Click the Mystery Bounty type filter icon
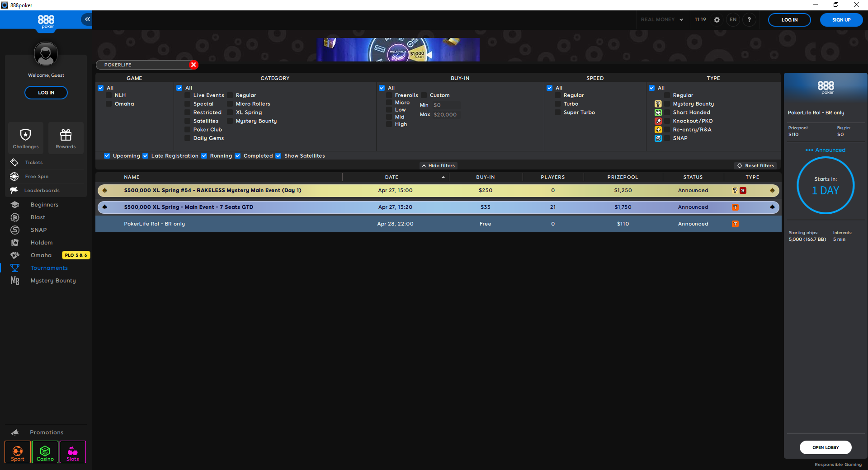This screenshot has height=470, width=868. [658, 104]
